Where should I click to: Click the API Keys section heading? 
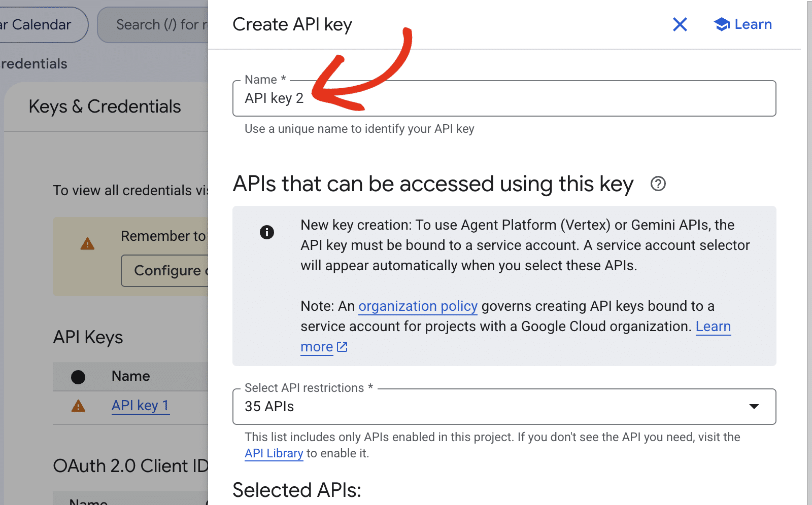point(88,337)
